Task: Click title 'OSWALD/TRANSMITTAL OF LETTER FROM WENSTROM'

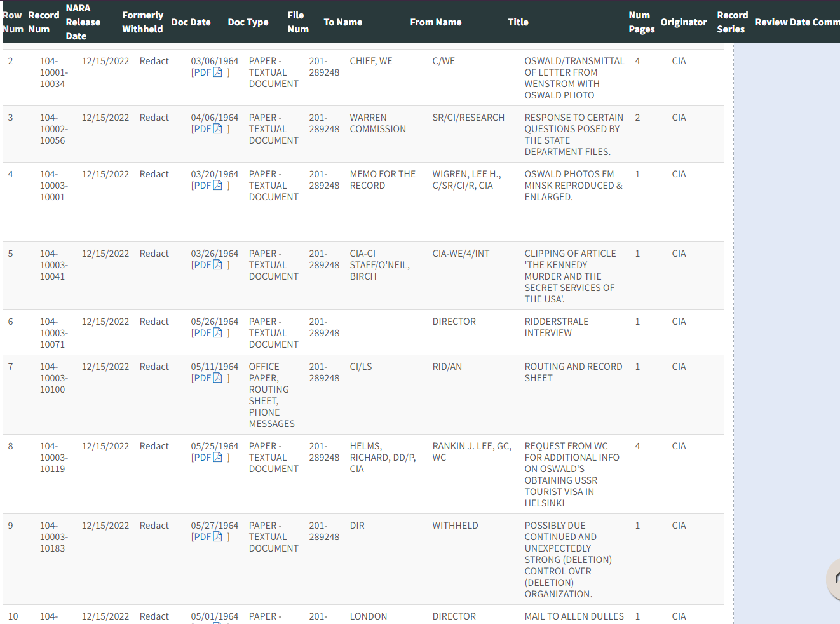Action: point(574,78)
